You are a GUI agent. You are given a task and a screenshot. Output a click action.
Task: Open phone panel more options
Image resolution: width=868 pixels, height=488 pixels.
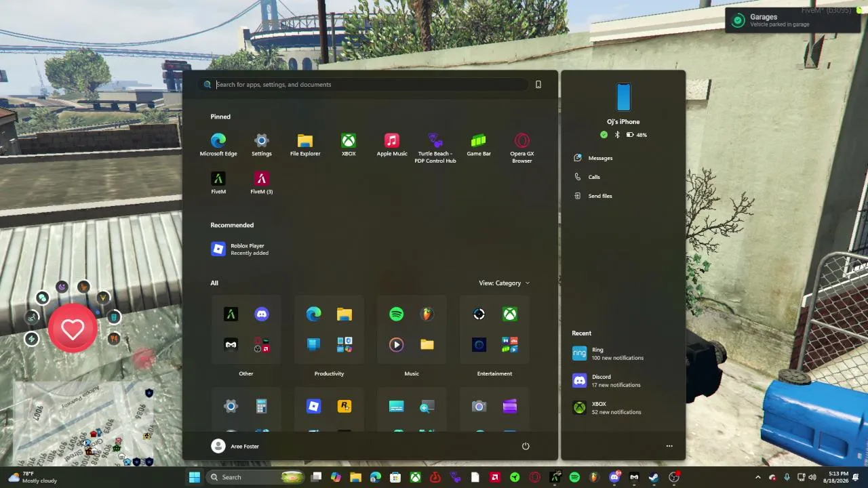[x=669, y=446]
